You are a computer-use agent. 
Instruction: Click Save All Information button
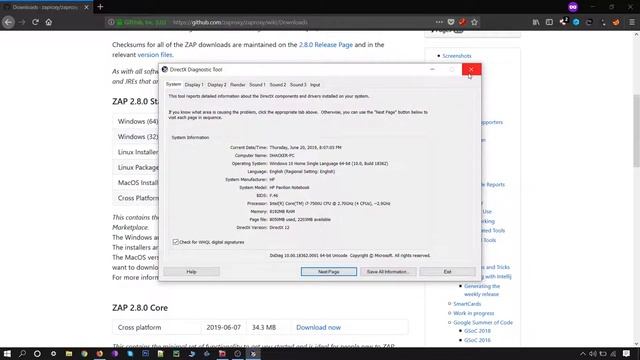[x=388, y=272]
